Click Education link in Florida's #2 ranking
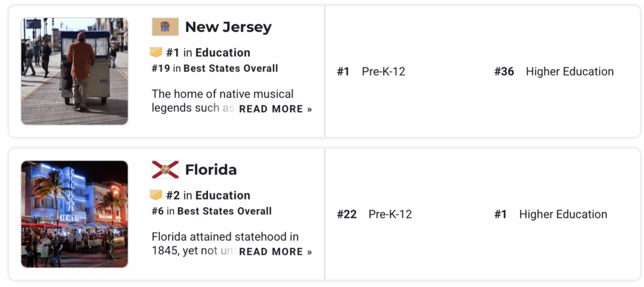Image resolution: width=644 pixels, height=287 pixels. (223, 195)
